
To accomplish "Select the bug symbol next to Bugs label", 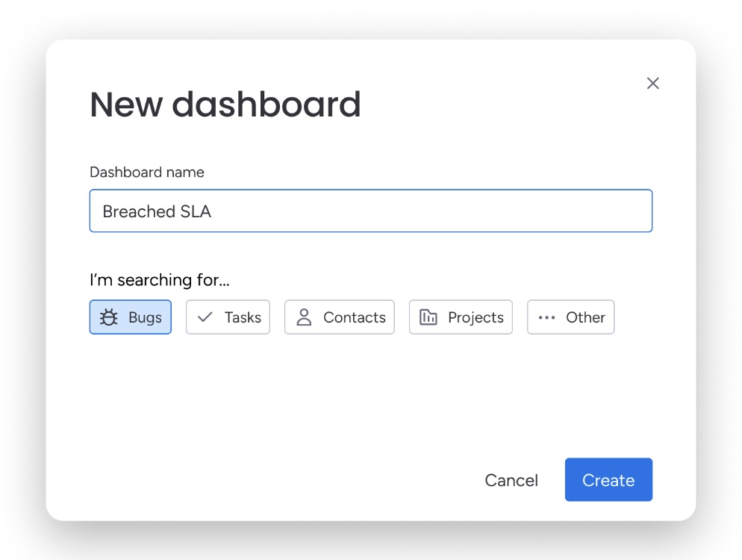I will pos(109,317).
